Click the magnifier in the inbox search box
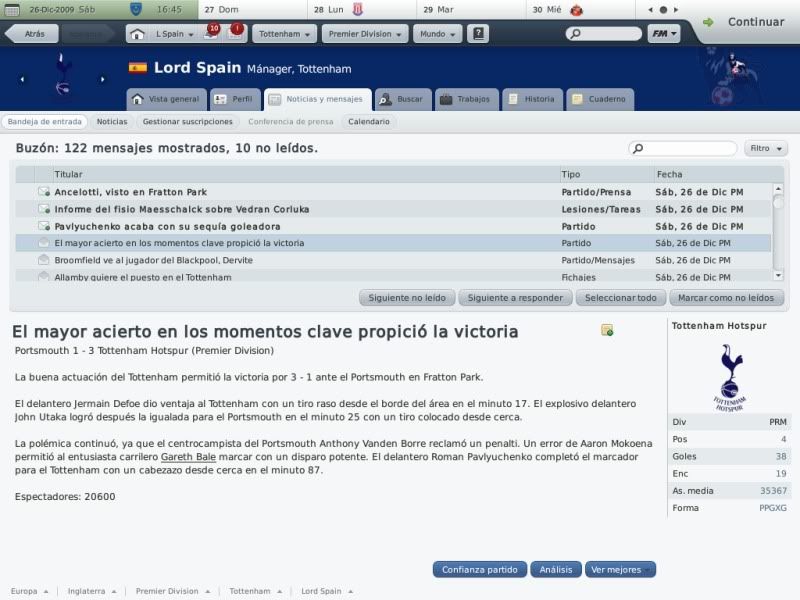This screenshot has width=800, height=600. [x=638, y=148]
